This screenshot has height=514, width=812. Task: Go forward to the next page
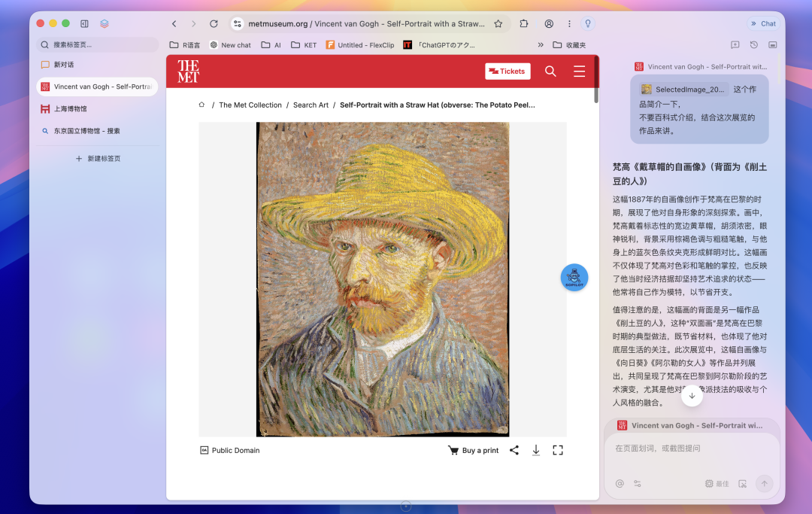[x=194, y=24]
